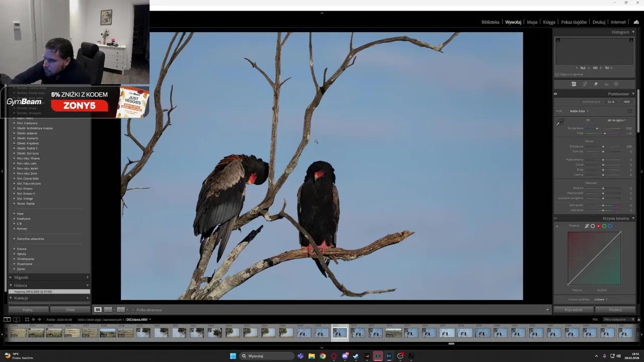
Task: Enable Próba ekranowa soft proofing checkbox
Action: click(134, 310)
